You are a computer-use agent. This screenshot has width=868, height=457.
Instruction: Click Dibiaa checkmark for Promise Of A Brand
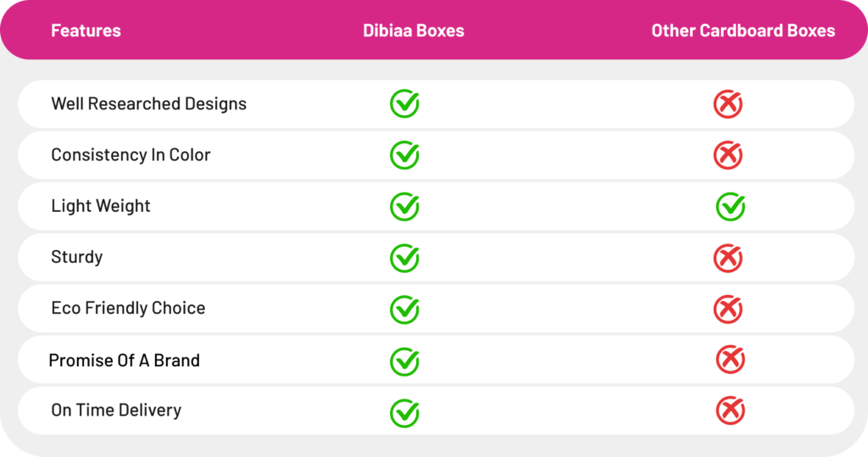point(404,361)
